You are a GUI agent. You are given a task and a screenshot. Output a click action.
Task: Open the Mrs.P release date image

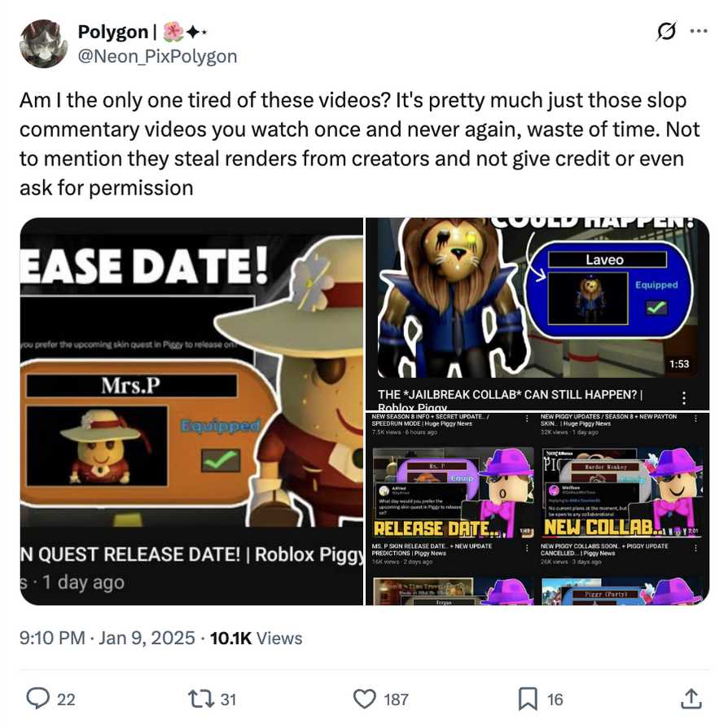coord(191,411)
